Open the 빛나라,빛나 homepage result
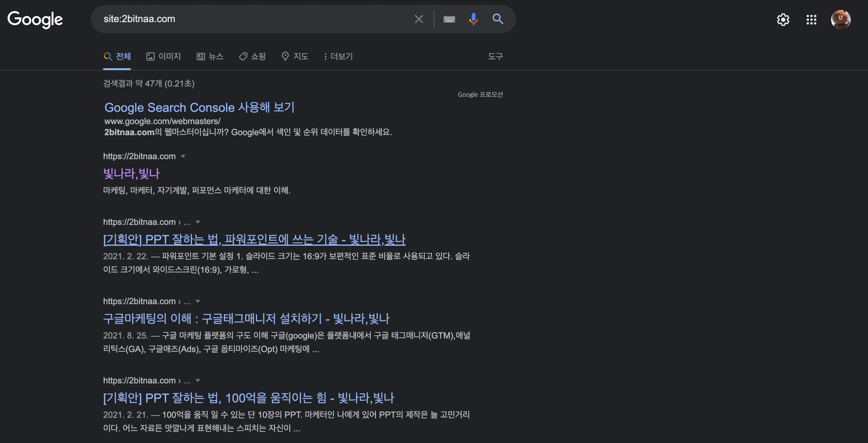Viewport: 868px width, 443px height. (x=131, y=174)
